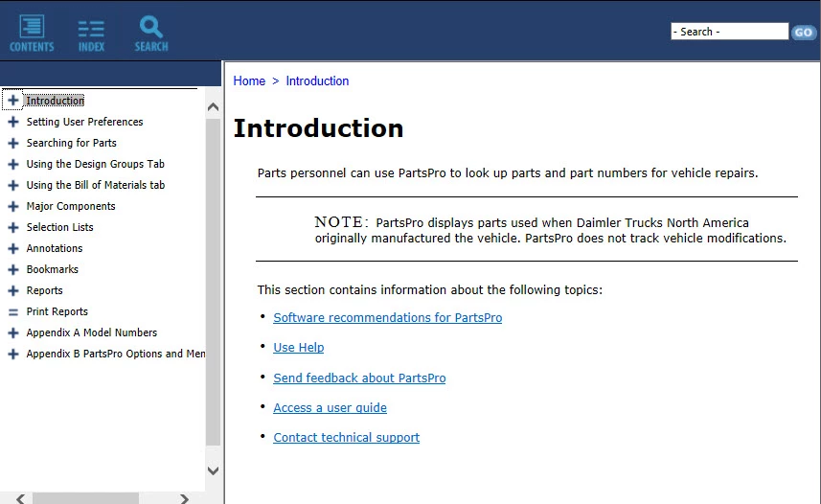The height and width of the screenshot is (504, 821).
Task: Expand the Bookmarks node
Action: point(13,269)
